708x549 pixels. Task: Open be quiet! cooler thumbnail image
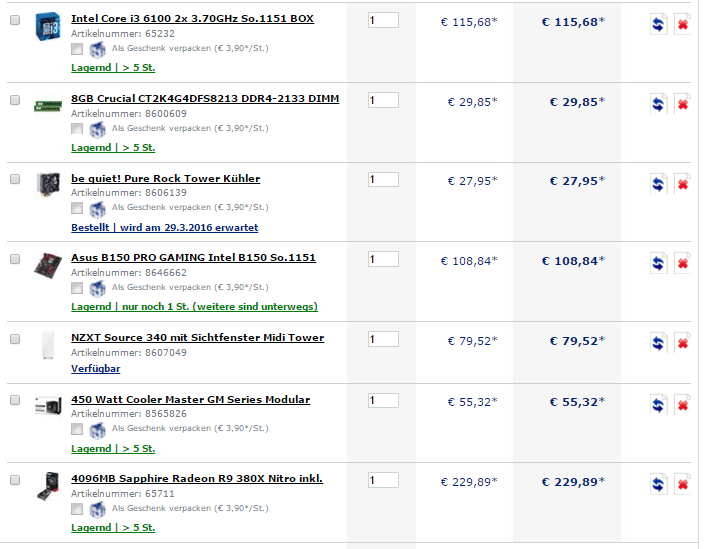click(x=48, y=185)
